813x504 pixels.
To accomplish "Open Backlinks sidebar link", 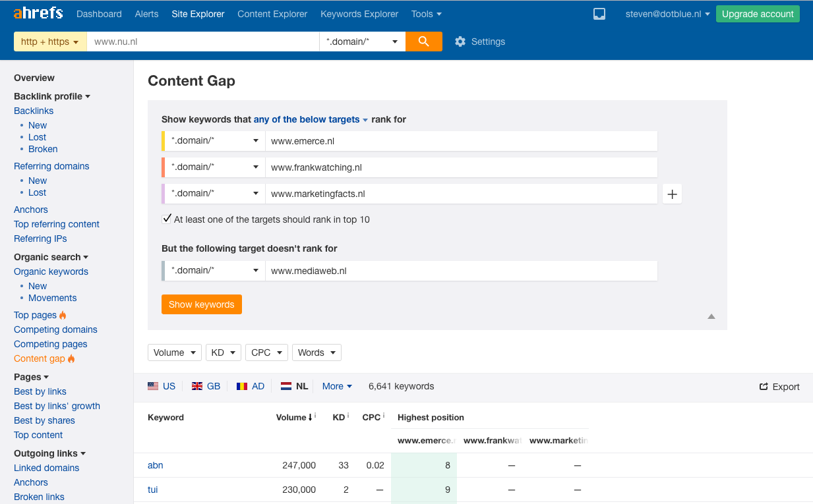I will [34, 111].
